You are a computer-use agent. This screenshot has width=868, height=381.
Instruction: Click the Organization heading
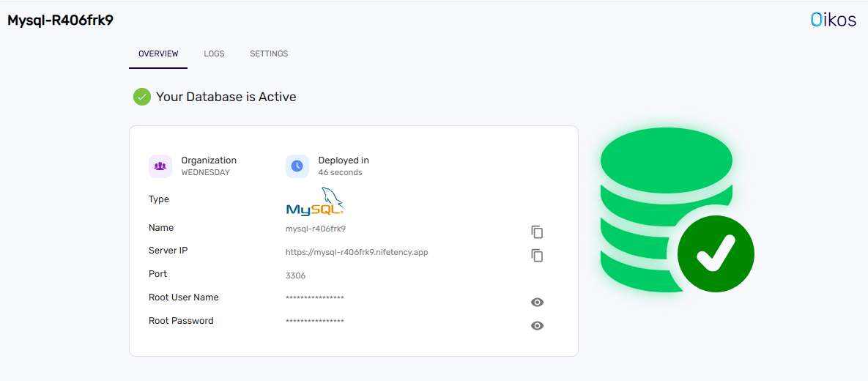click(209, 160)
